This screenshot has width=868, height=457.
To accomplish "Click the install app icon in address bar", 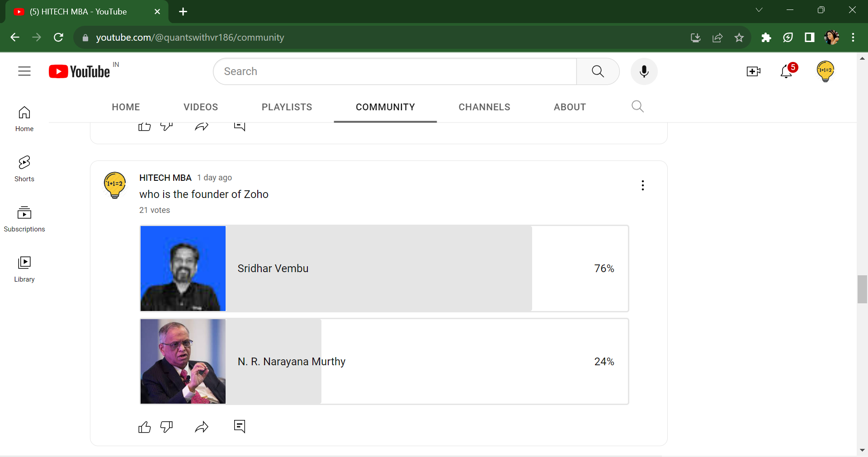I will coord(696,38).
